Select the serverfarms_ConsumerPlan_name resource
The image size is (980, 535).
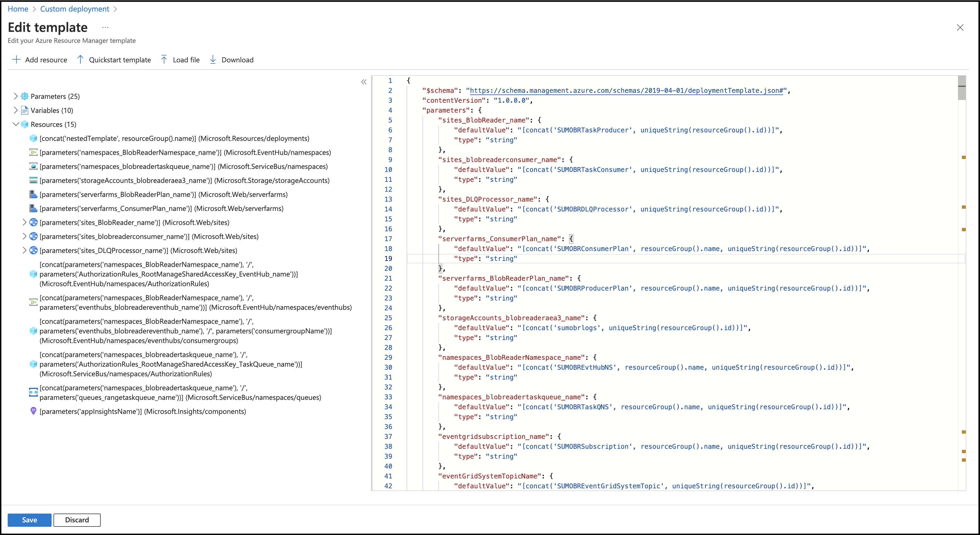click(x=161, y=208)
